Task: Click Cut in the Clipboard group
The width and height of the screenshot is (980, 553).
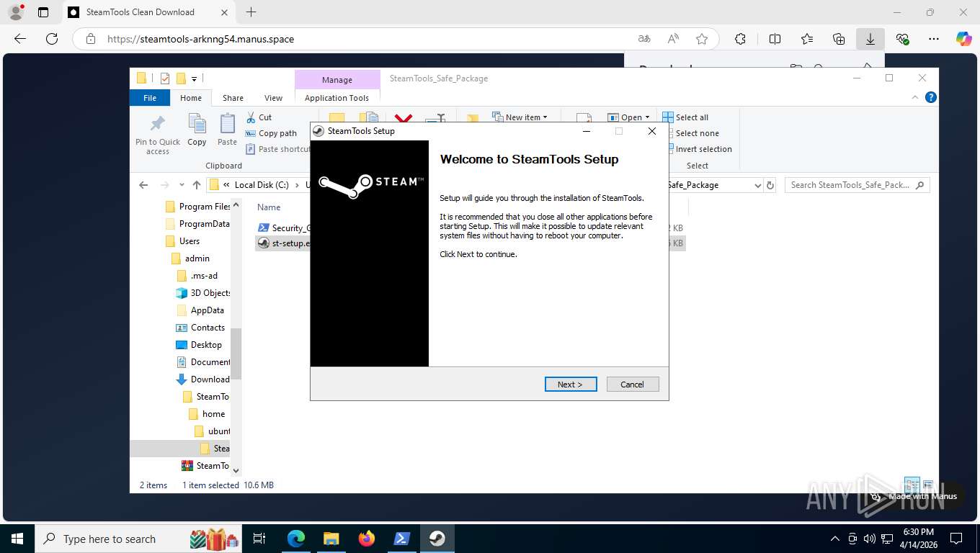Action: pyautogui.click(x=259, y=117)
